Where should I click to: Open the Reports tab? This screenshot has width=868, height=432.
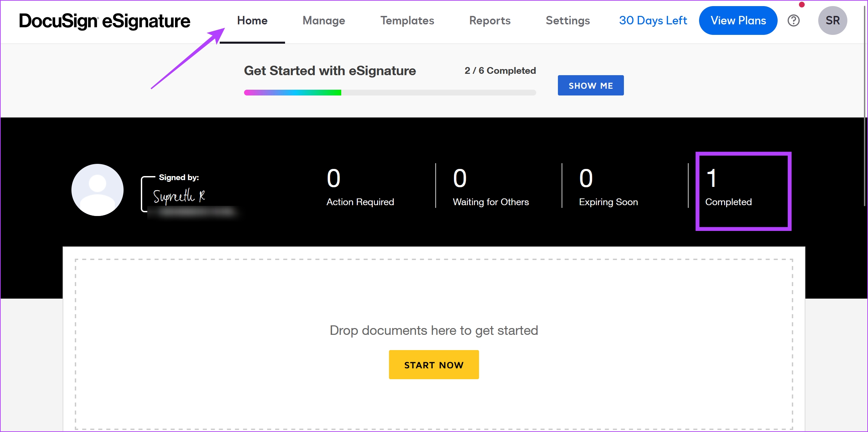490,21
